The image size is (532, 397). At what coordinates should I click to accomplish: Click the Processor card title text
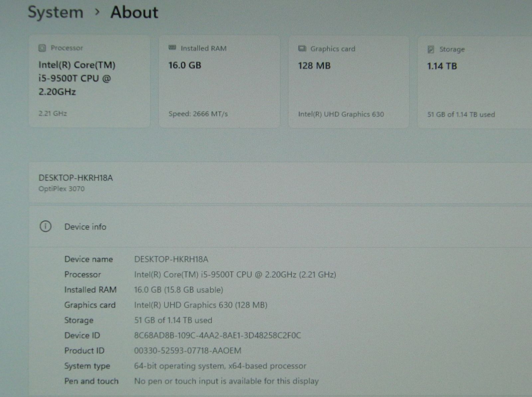point(67,48)
